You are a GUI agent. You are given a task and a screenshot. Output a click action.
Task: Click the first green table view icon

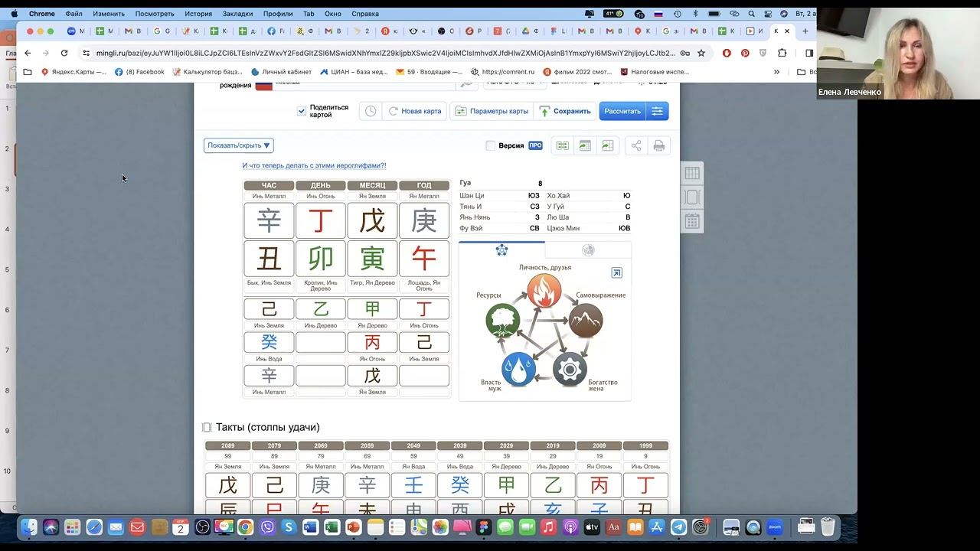coord(563,145)
